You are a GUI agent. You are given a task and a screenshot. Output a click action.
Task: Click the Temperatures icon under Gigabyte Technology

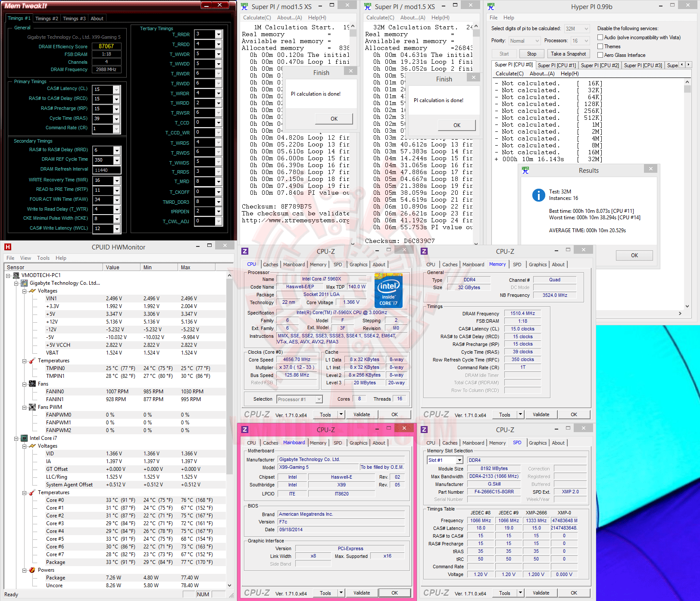pyautogui.click(x=32, y=361)
